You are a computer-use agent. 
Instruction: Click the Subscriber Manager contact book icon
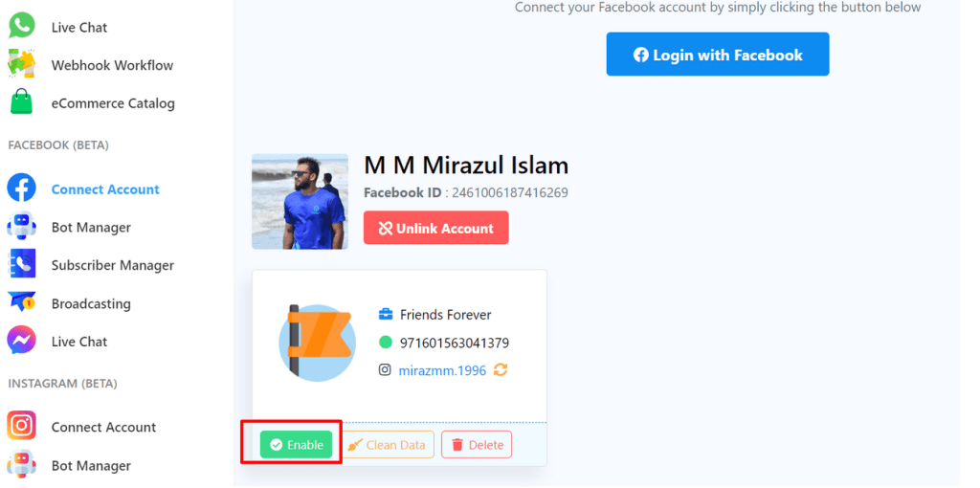click(x=21, y=265)
